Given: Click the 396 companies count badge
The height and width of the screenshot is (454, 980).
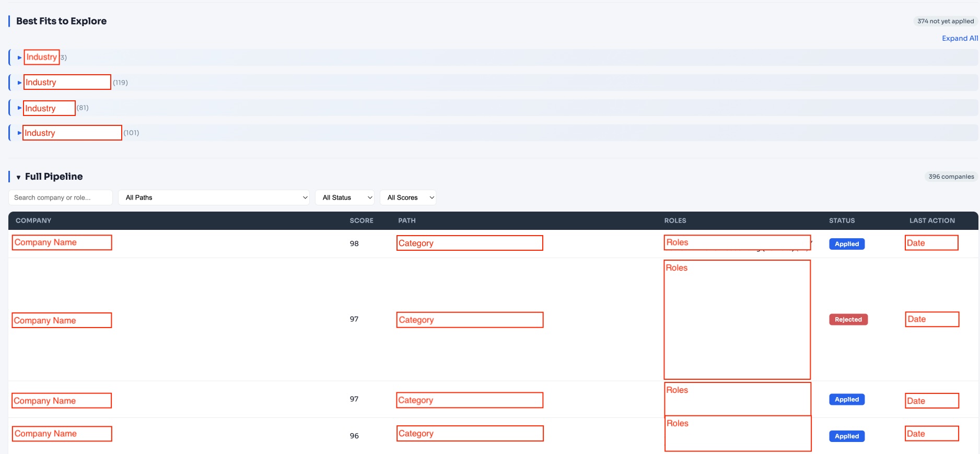Looking at the screenshot, I should click(x=951, y=177).
